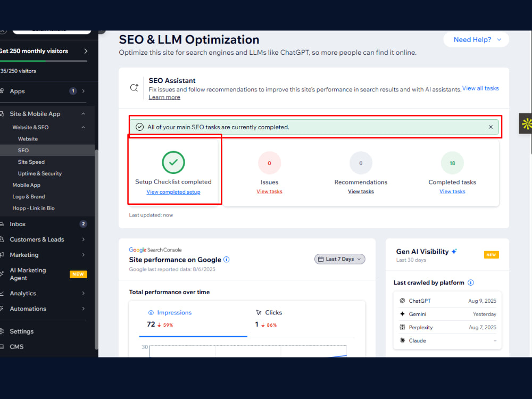Image resolution: width=532 pixels, height=399 pixels.
Task: Expand the Automations sidebar section
Action: click(x=84, y=309)
